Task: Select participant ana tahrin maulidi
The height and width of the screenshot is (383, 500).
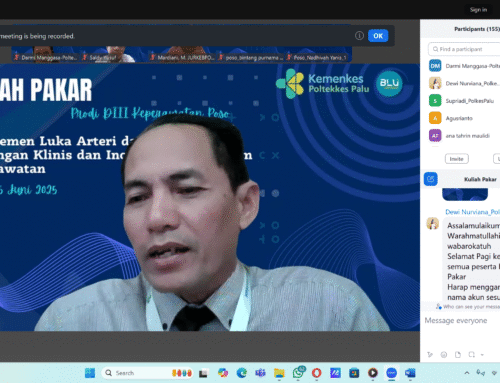Action: 465,136
